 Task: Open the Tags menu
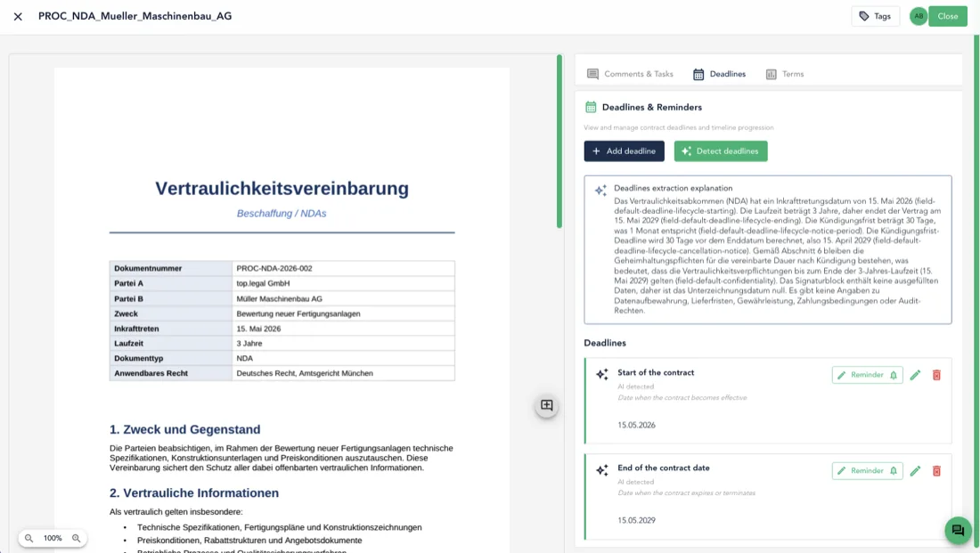875,16
